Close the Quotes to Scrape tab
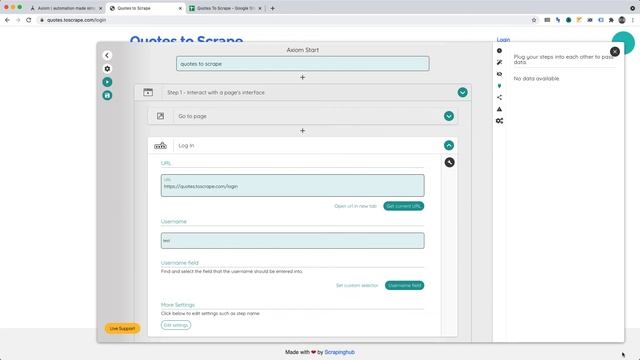This screenshot has width=640, height=360. [x=180, y=8]
